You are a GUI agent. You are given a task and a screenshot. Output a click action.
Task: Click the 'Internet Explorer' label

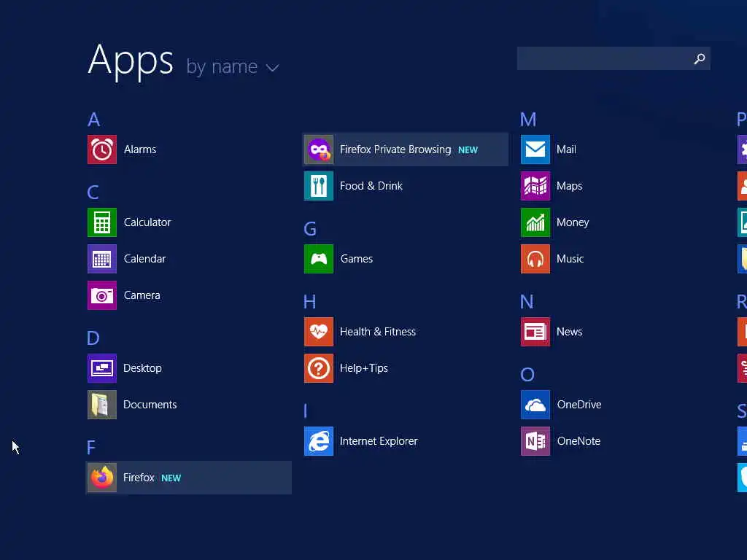pyautogui.click(x=379, y=441)
